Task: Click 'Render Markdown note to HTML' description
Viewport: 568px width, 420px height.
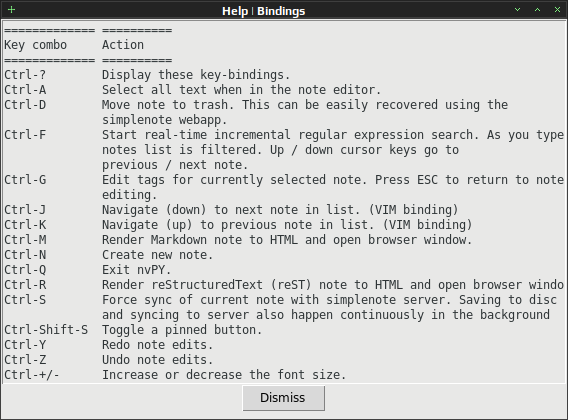Action: click(x=287, y=240)
